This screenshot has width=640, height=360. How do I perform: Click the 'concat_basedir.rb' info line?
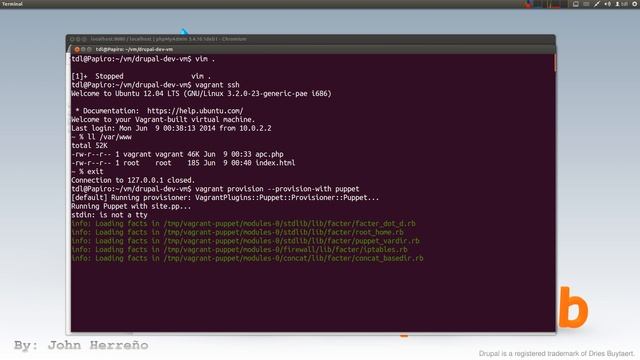point(247,258)
